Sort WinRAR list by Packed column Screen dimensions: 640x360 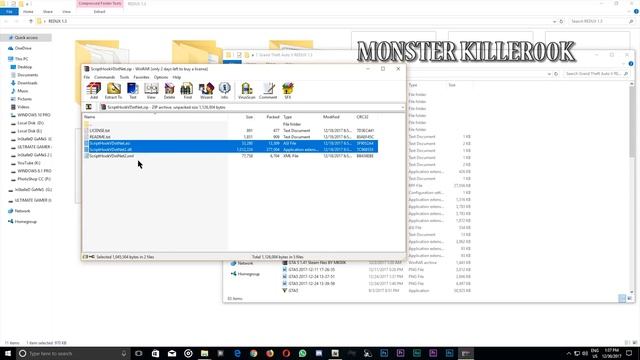pos(273,117)
